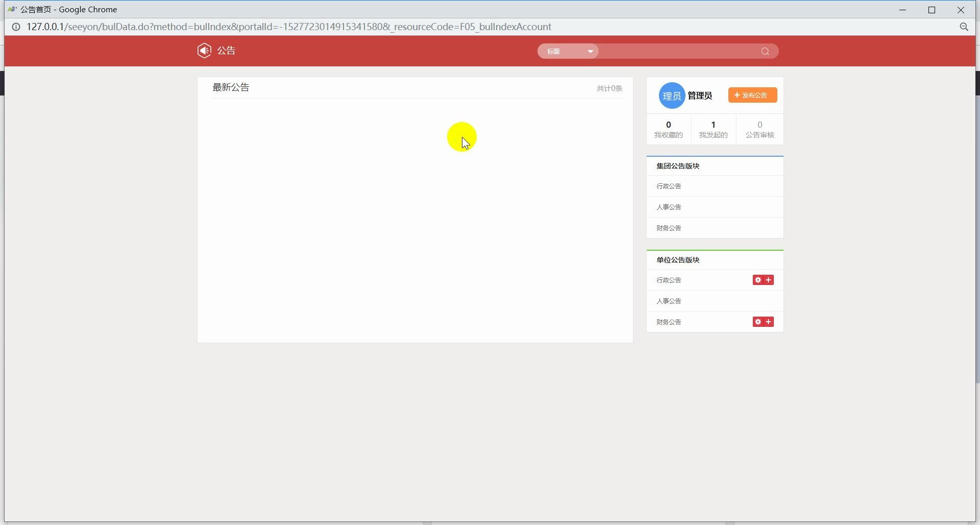Click gear settings icon for 单位 行政公告
Image resolution: width=980 pixels, height=525 pixels.
coord(758,280)
